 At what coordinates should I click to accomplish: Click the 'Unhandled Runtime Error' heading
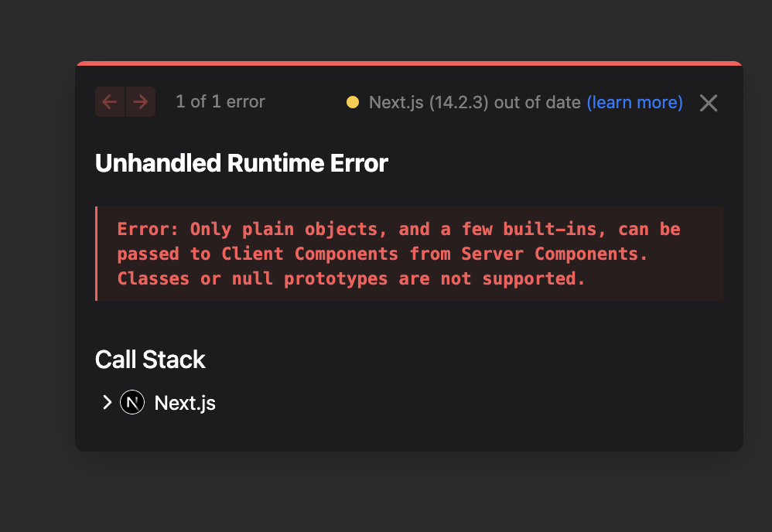(241, 163)
